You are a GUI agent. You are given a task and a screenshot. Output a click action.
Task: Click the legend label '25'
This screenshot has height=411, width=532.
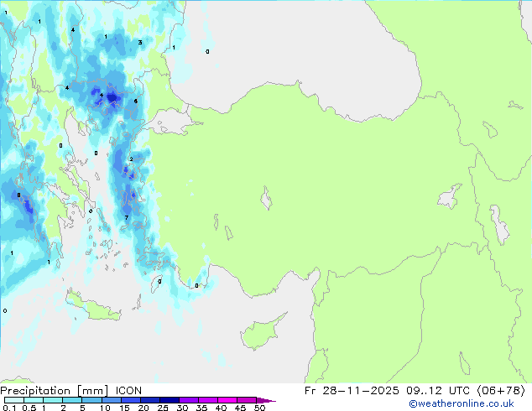coord(163,408)
